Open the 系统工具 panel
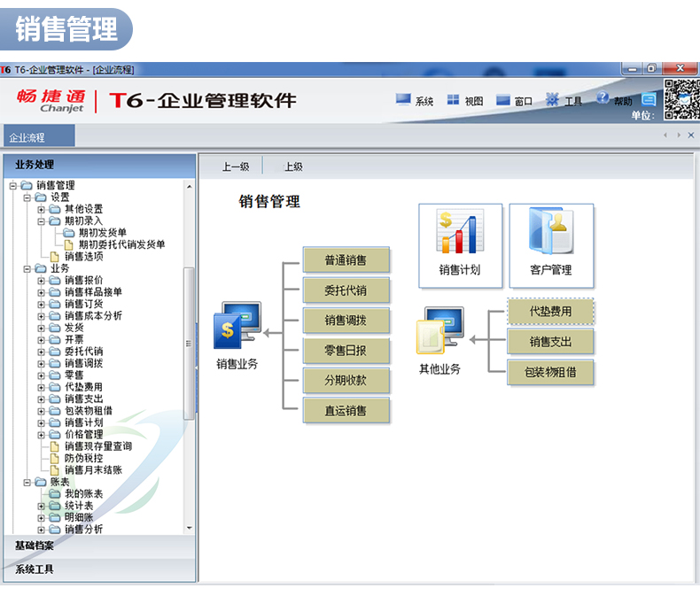700x596 pixels. 99,569
